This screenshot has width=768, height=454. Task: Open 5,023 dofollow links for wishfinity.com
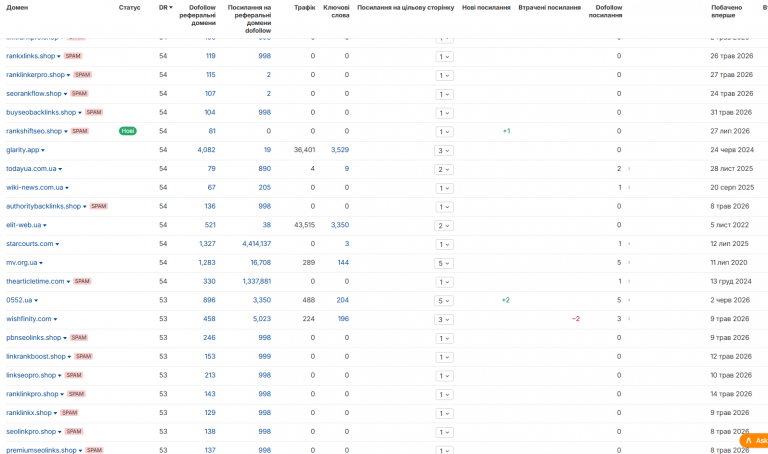click(262, 319)
